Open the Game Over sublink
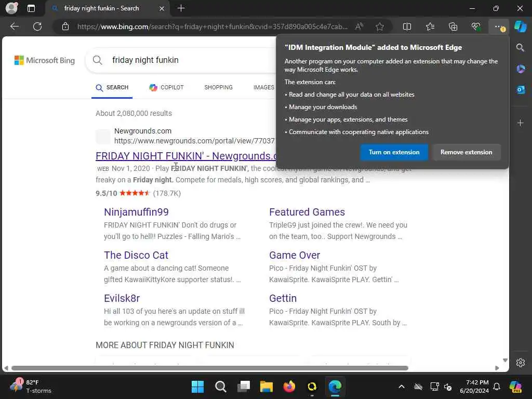Image resolution: width=532 pixels, height=399 pixels. click(295, 255)
